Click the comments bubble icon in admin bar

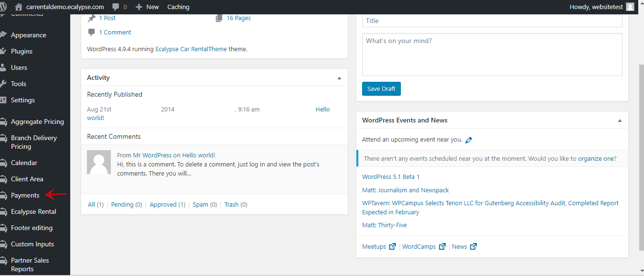pos(116,7)
